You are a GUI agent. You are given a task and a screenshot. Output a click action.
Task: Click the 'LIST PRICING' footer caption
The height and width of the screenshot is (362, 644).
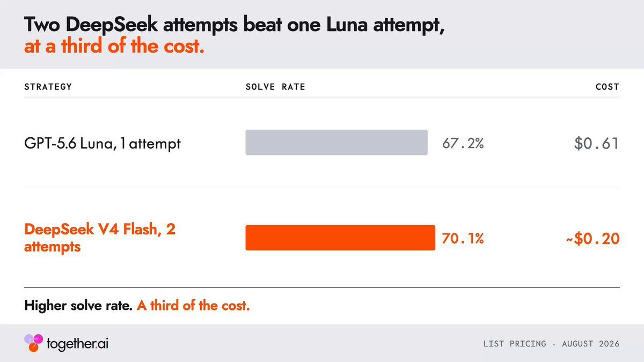pyautogui.click(x=515, y=343)
